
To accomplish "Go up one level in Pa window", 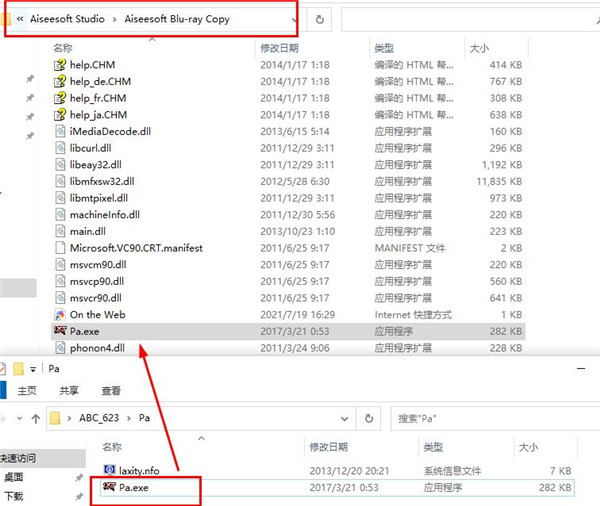I will tap(36, 419).
